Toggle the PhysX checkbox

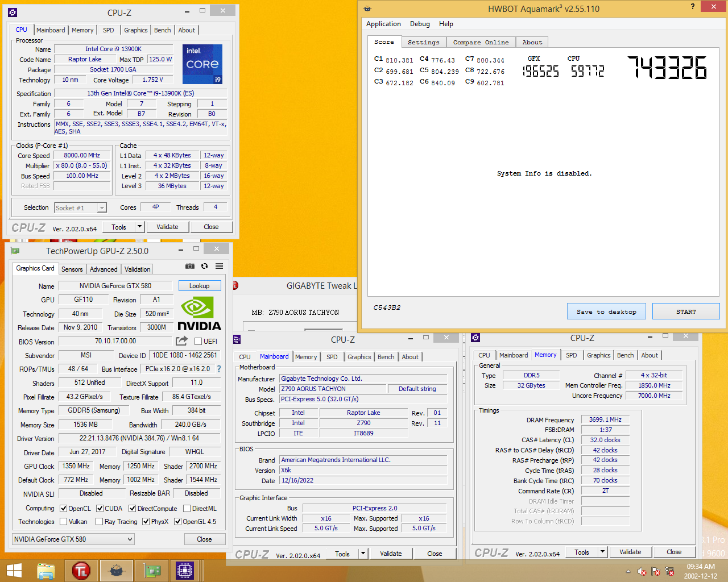coord(146,521)
